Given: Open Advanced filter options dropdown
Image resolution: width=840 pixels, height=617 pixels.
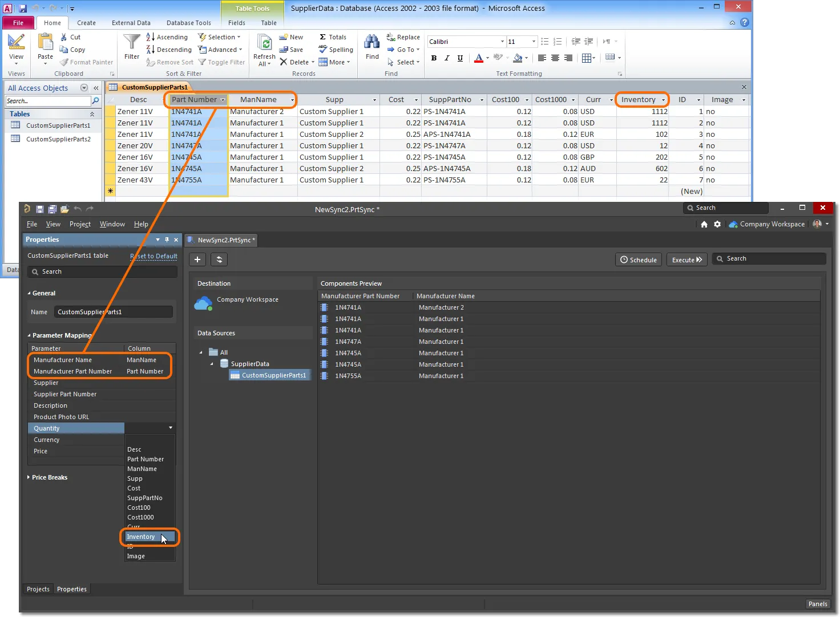Looking at the screenshot, I should [x=220, y=50].
